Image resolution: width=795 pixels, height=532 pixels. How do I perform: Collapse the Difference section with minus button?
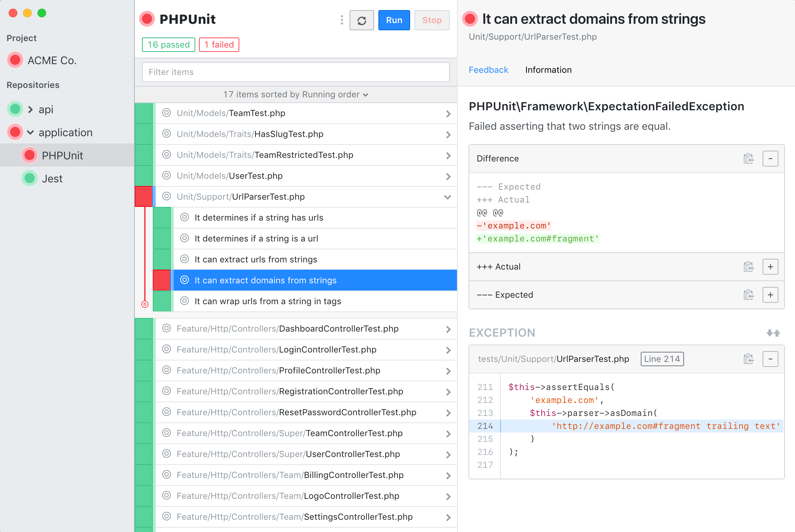[x=770, y=159]
